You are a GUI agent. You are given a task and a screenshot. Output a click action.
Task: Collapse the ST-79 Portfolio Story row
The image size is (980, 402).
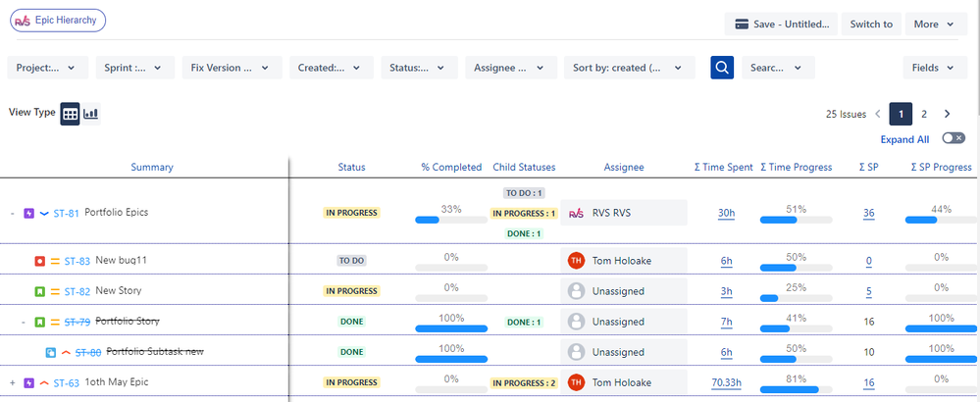coord(24,323)
